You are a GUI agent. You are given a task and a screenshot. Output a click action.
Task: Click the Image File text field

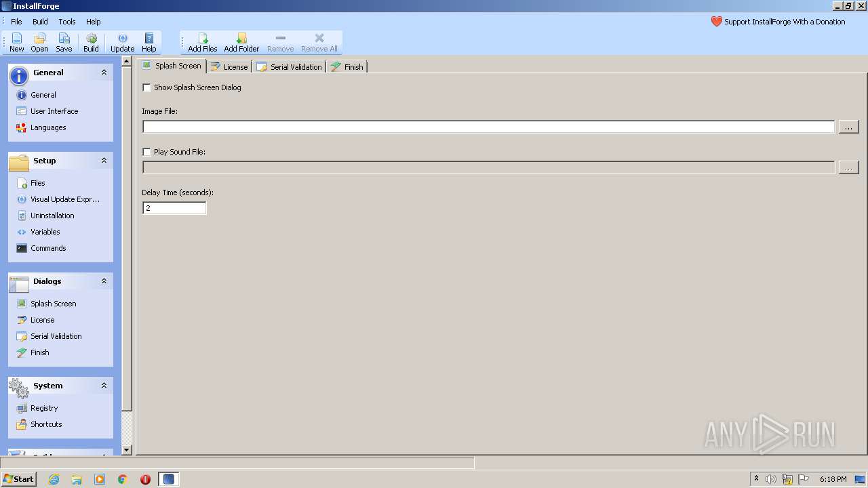pos(488,127)
